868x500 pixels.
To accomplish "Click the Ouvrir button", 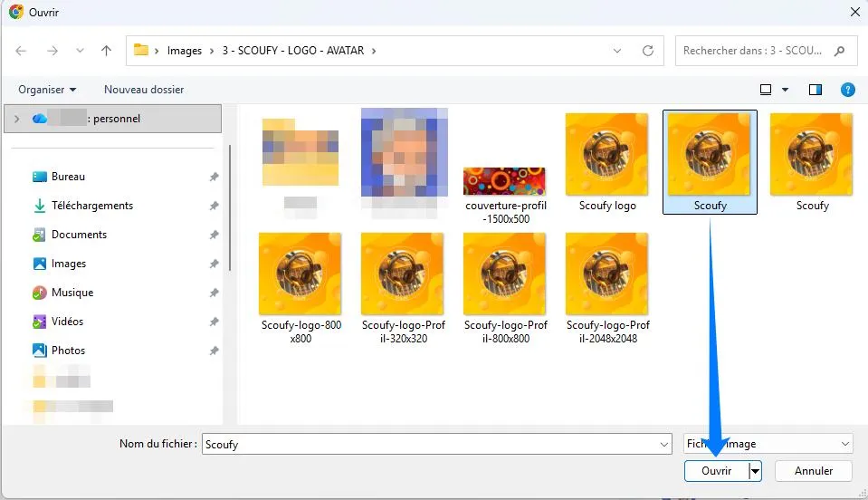I will click(x=716, y=471).
